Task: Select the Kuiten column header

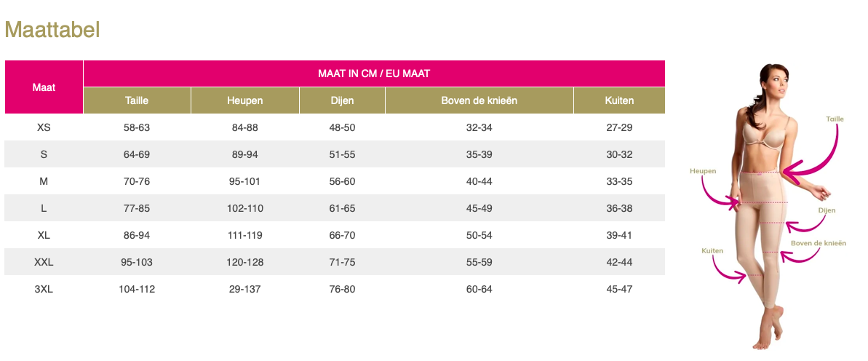Action: (x=619, y=100)
